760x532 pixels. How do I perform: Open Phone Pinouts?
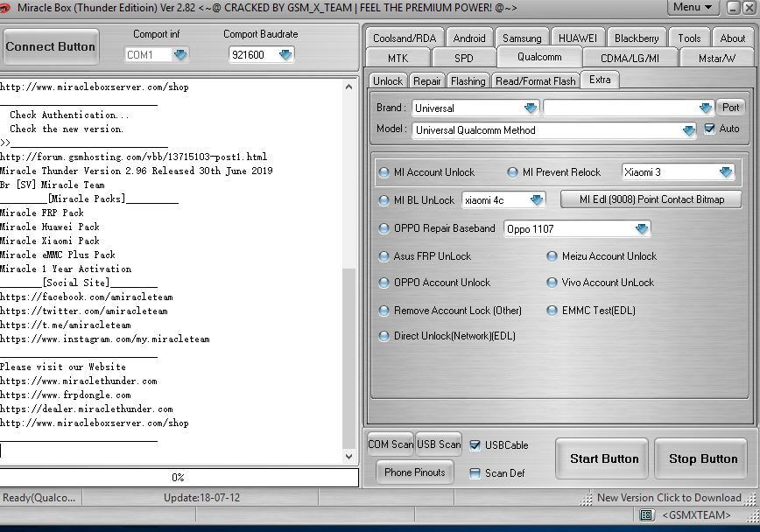415,472
